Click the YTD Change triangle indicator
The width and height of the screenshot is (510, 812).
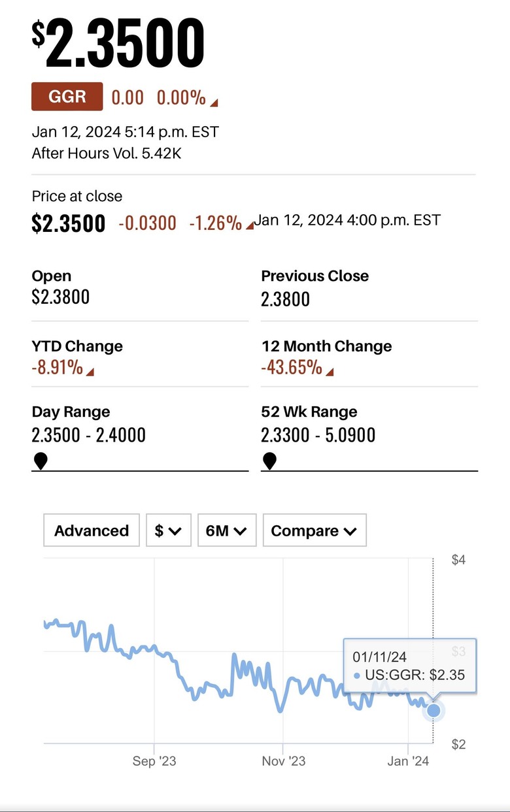[90, 372]
